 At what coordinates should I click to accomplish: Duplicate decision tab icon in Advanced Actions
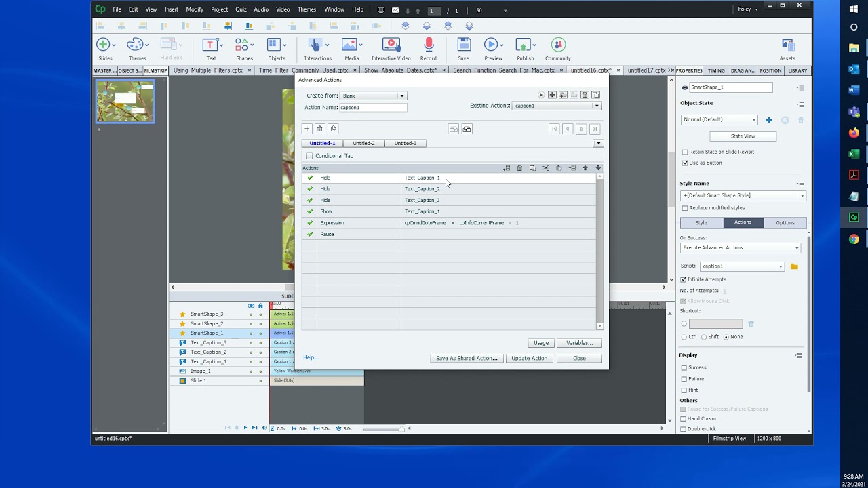(x=333, y=129)
